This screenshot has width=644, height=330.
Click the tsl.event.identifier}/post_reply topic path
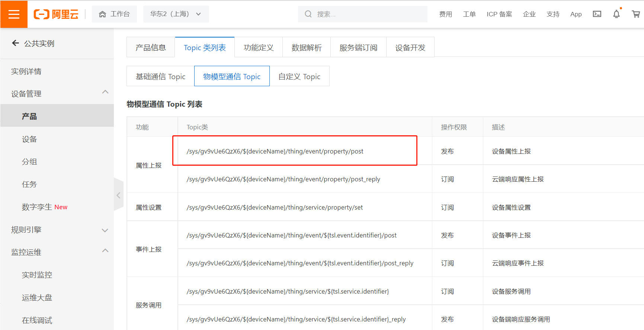(x=300, y=263)
